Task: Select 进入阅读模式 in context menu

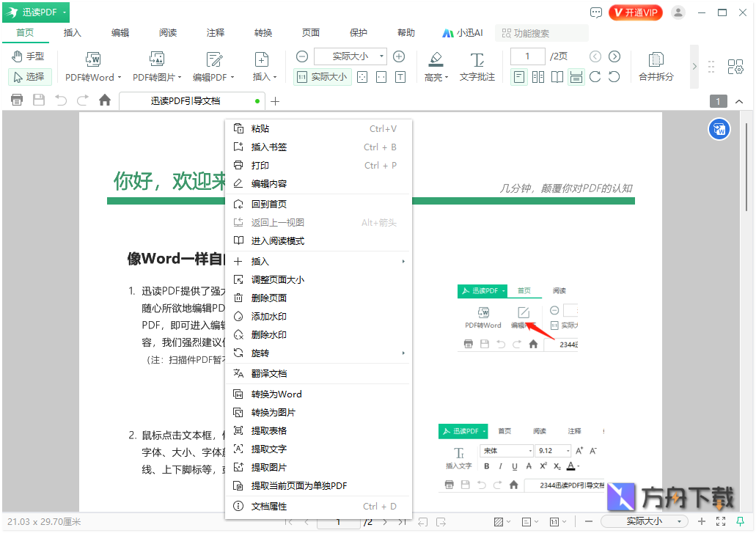Action: coord(318,240)
